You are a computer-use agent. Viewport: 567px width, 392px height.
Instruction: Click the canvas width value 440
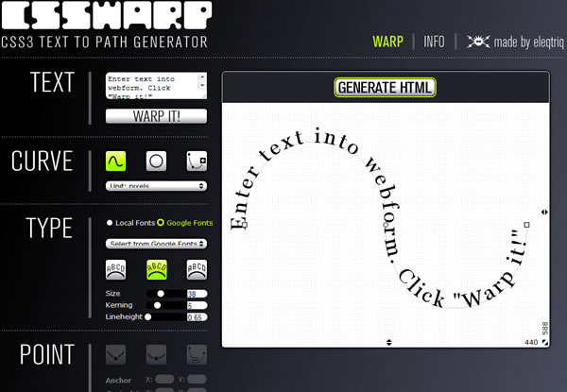pyautogui.click(x=531, y=342)
